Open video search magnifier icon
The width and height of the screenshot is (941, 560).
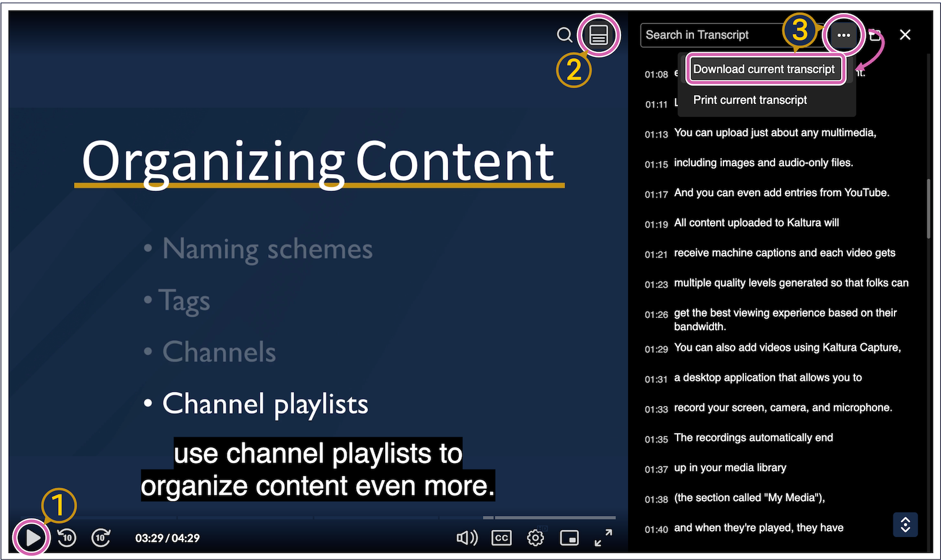pyautogui.click(x=565, y=35)
